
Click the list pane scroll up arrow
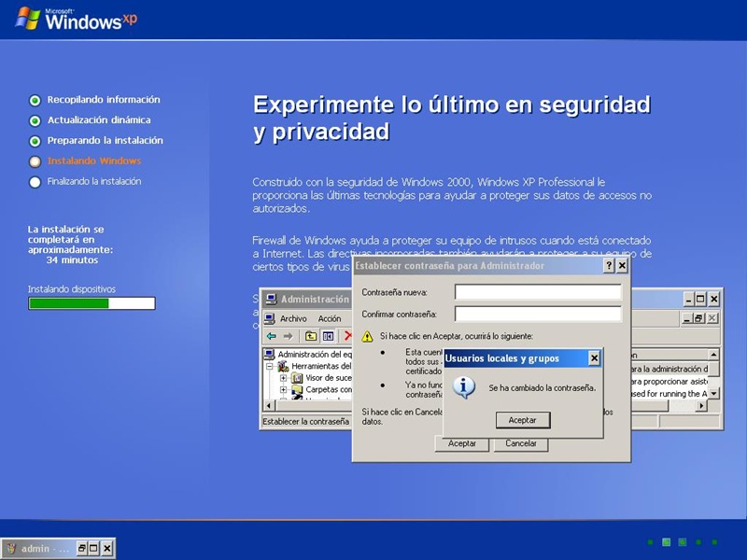[x=713, y=355]
